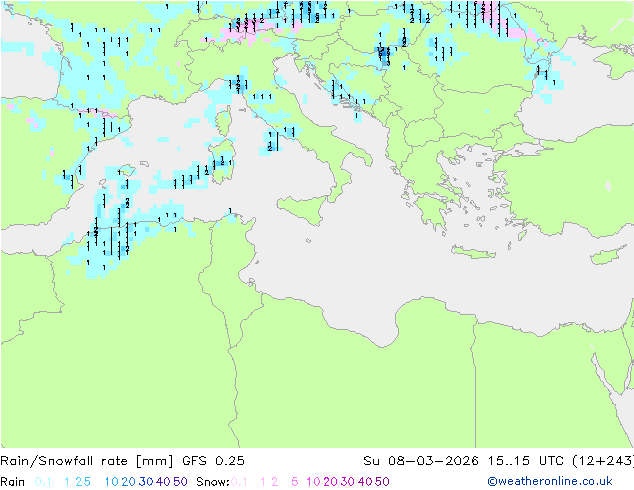
Task: Pick the snow 50 legend value
Action: coord(382,482)
